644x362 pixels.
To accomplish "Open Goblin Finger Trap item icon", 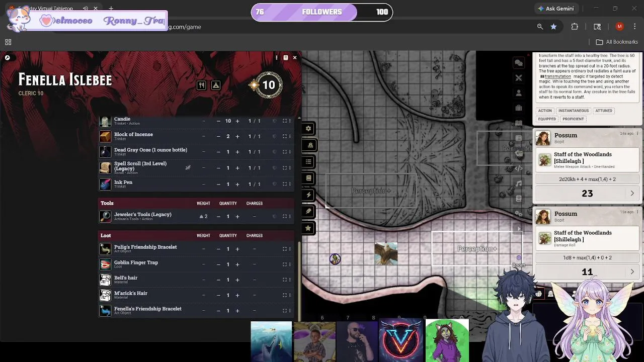I will [105, 264].
